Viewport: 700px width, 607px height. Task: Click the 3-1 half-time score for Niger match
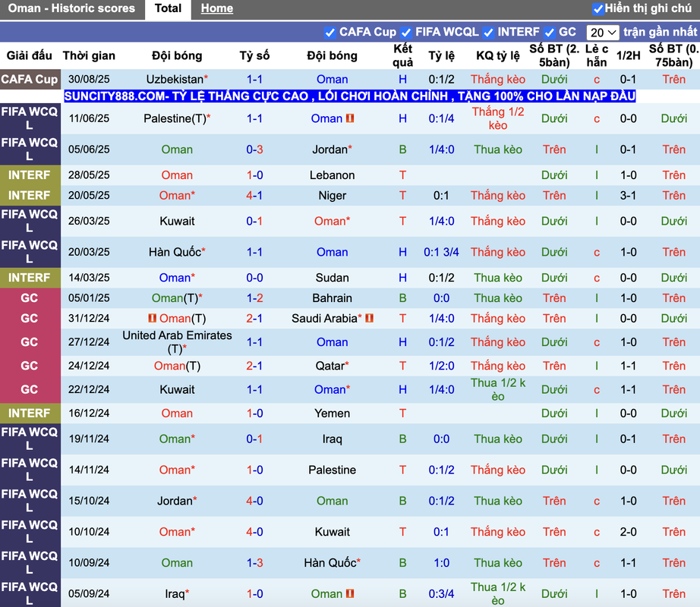(x=628, y=196)
